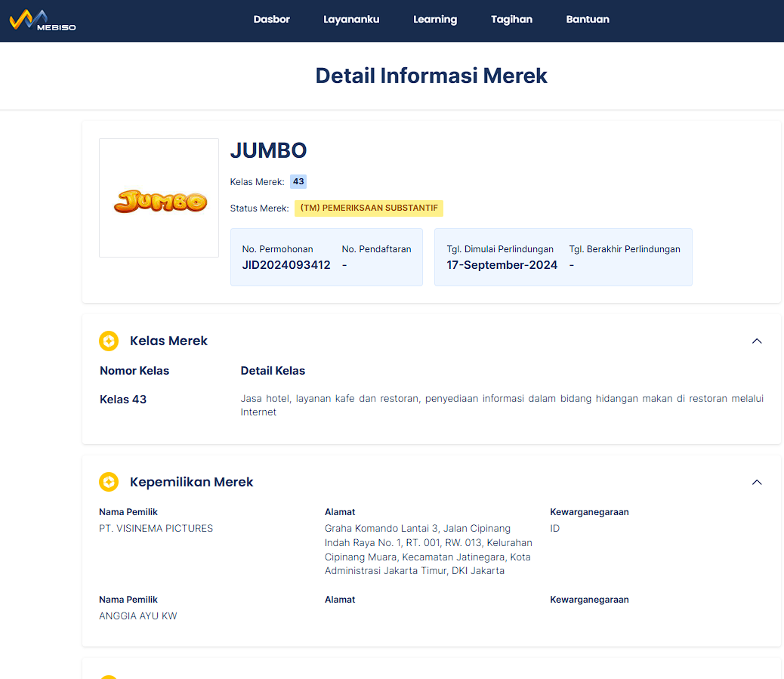Click owner name PT. VISINEMA PICTURES
The image size is (784, 679).
tap(156, 529)
